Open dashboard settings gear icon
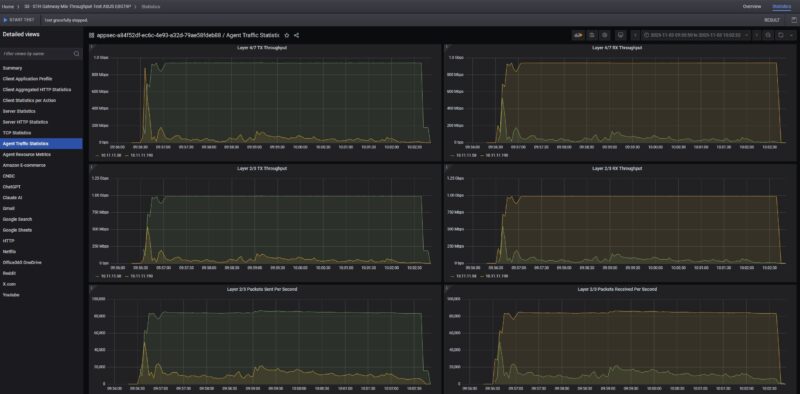The height and width of the screenshot is (394, 800). point(605,35)
